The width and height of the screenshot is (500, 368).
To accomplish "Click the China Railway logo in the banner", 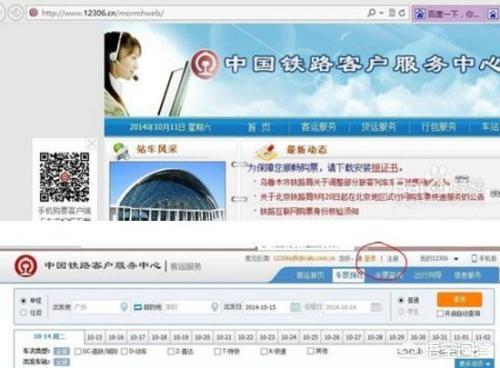I will click(x=205, y=64).
